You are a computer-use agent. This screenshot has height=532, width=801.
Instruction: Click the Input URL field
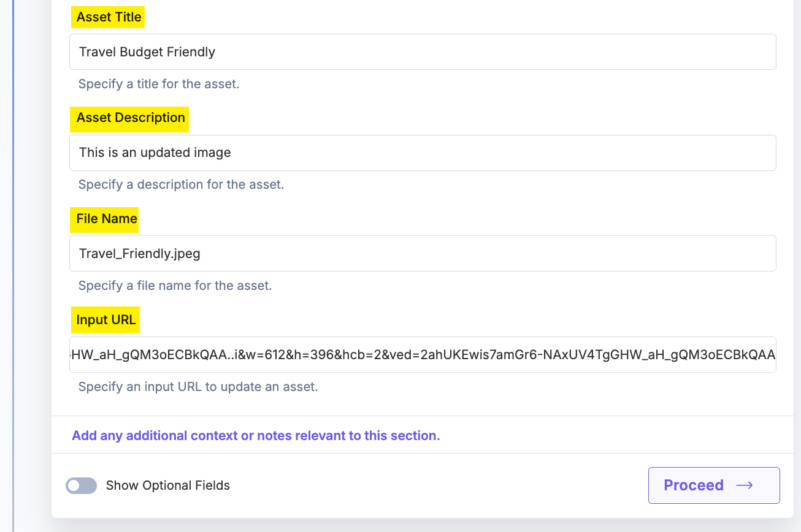pos(423,354)
